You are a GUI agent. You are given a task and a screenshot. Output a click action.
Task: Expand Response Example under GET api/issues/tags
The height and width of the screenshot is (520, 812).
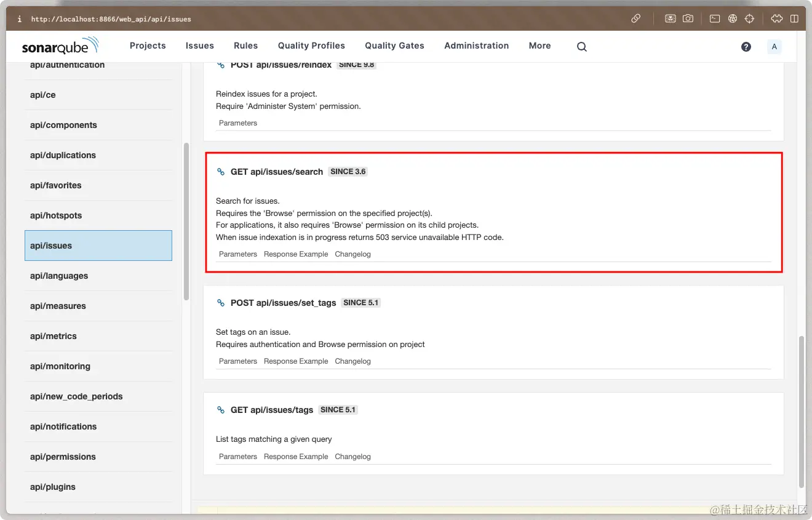click(x=296, y=457)
